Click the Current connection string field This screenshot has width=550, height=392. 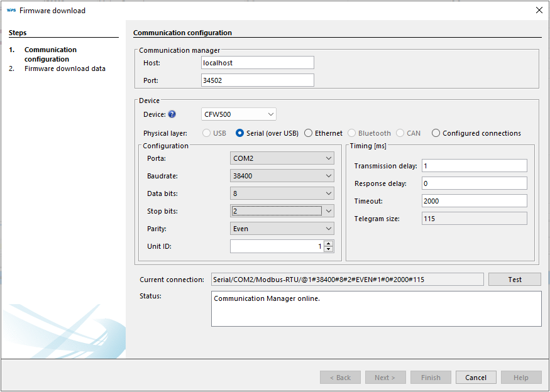pos(348,279)
